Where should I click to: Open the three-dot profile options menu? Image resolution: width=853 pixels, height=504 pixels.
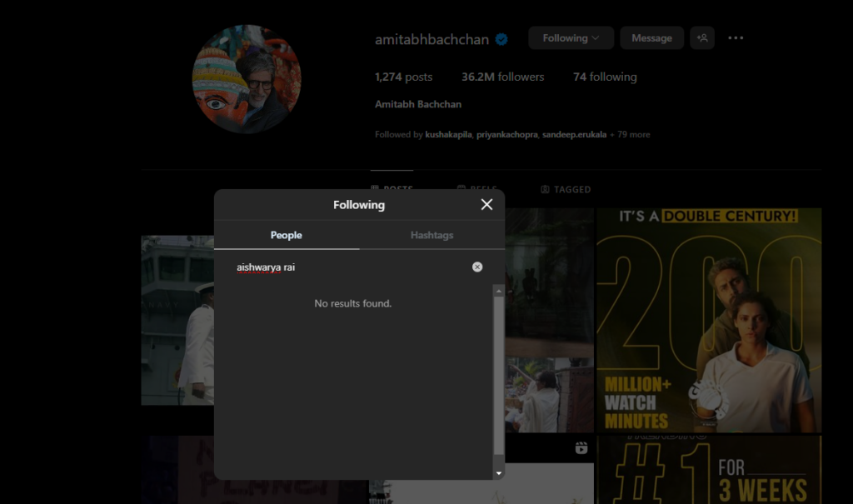pyautogui.click(x=736, y=38)
